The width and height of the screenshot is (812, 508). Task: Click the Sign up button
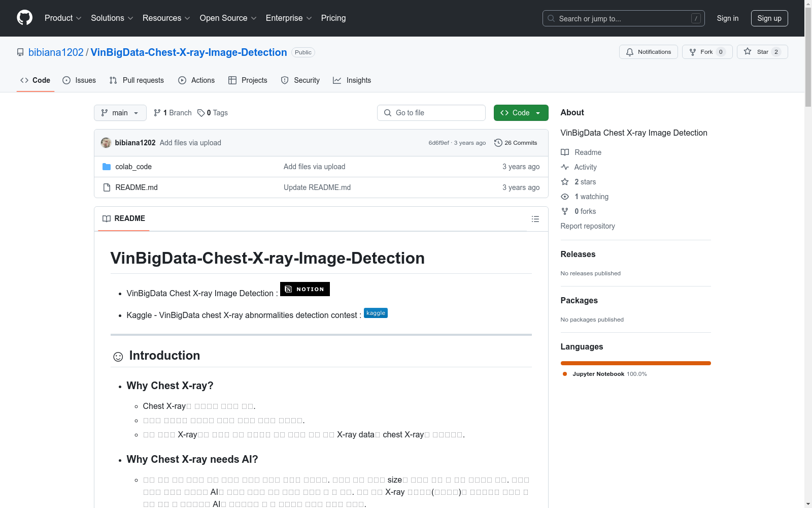(x=769, y=18)
